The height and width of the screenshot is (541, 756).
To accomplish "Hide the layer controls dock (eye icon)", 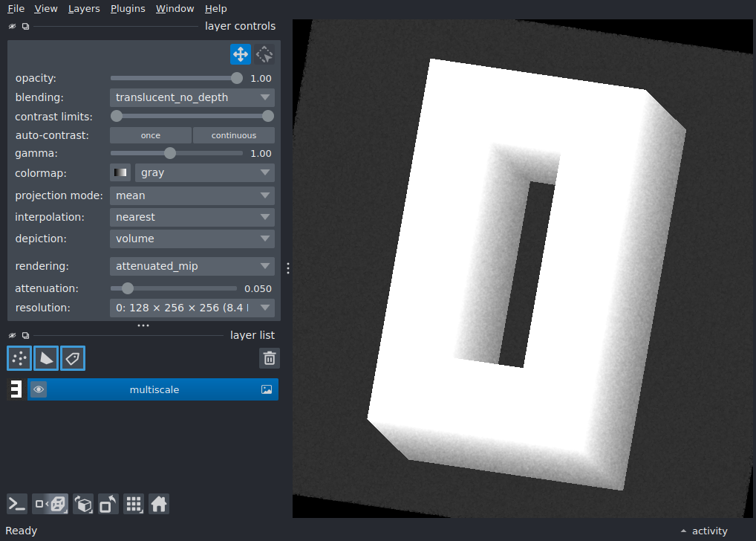I will click(x=12, y=27).
